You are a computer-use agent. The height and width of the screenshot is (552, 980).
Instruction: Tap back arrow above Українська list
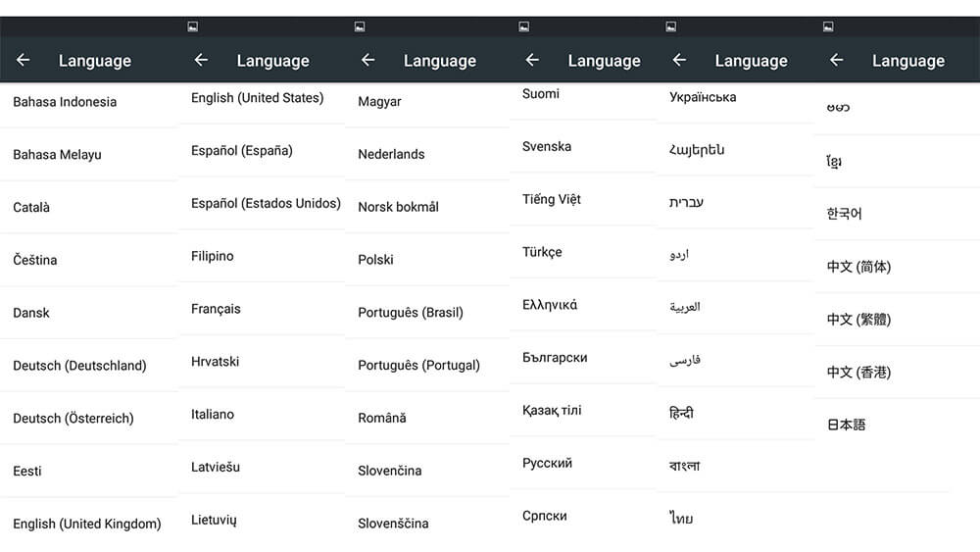679,60
